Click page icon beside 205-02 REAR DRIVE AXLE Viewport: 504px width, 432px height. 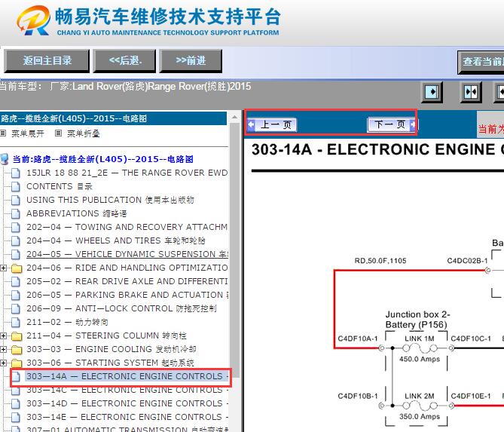click(15, 281)
